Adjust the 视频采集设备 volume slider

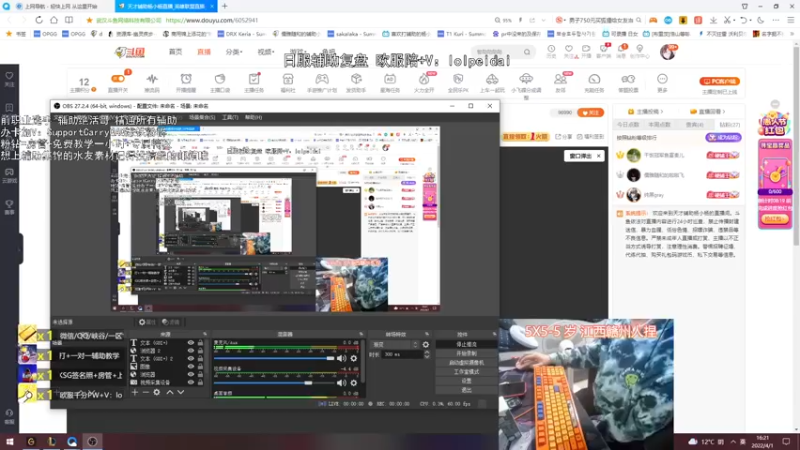pos(274,383)
